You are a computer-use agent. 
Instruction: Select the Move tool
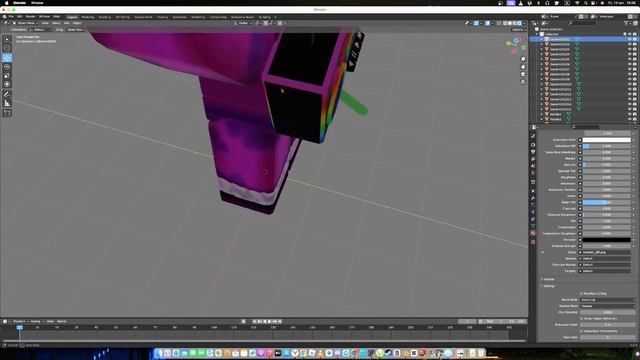tap(7, 58)
